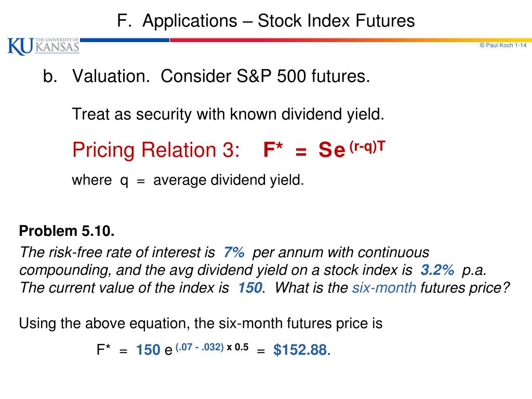Click the KU University of Kansas logo
Viewport: 532px width, 399px height.
[44, 46]
